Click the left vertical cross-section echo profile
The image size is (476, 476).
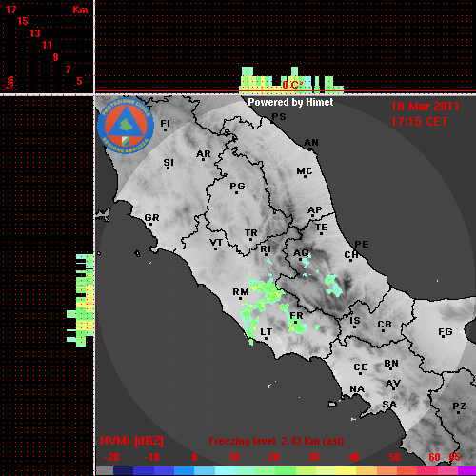point(80,300)
